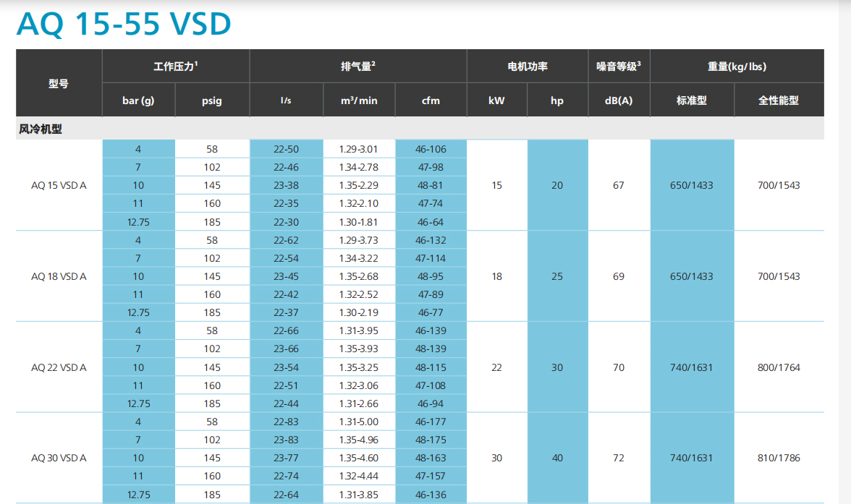Click the noise level "72" cell
The width and height of the screenshot is (851, 504).
619,458
